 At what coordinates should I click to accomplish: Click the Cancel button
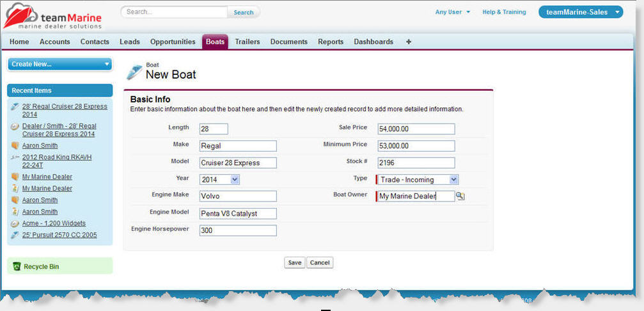pyautogui.click(x=320, y=263)
